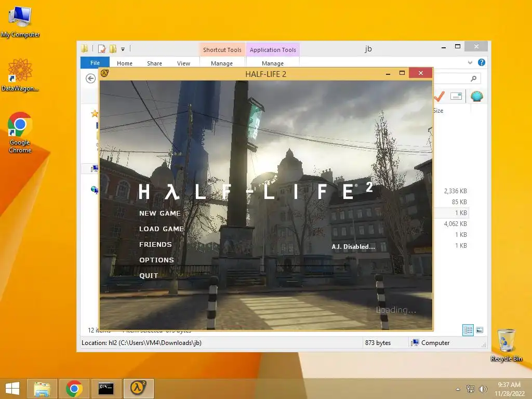Click the pane layout icon beside checkmark
This screenshot has width=532, height=399.
(x=456, y=96)
